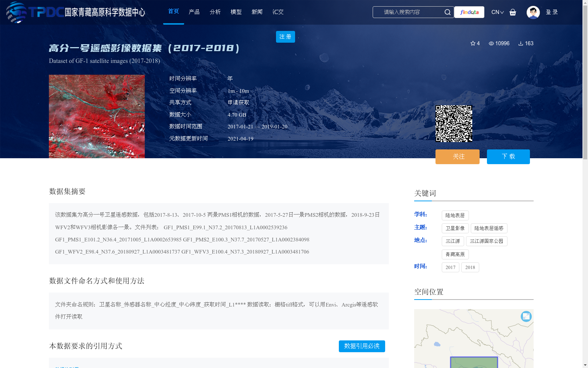Click the 数据引用必读 button
The image size is (588, 368).
pos(362,346)
